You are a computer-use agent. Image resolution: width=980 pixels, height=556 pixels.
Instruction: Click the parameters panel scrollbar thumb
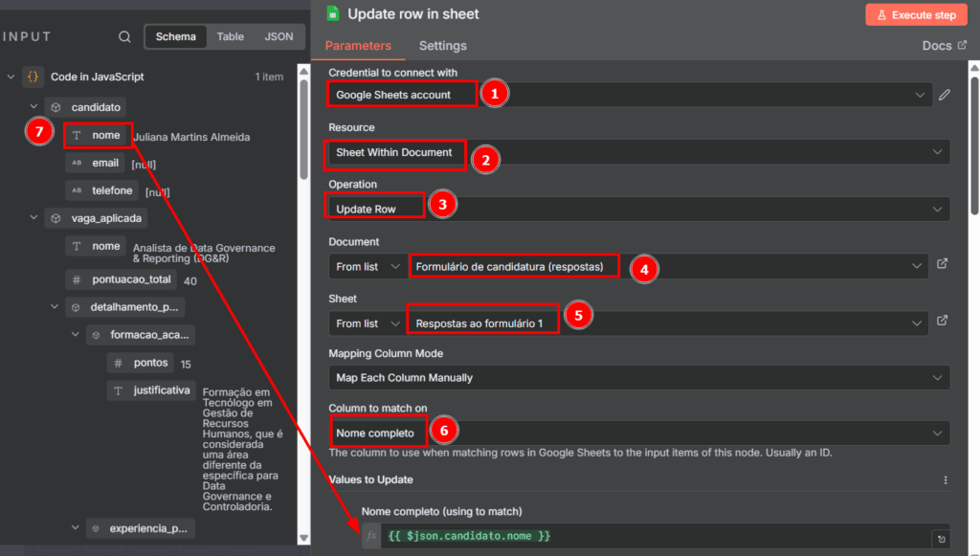coord(973,146)
